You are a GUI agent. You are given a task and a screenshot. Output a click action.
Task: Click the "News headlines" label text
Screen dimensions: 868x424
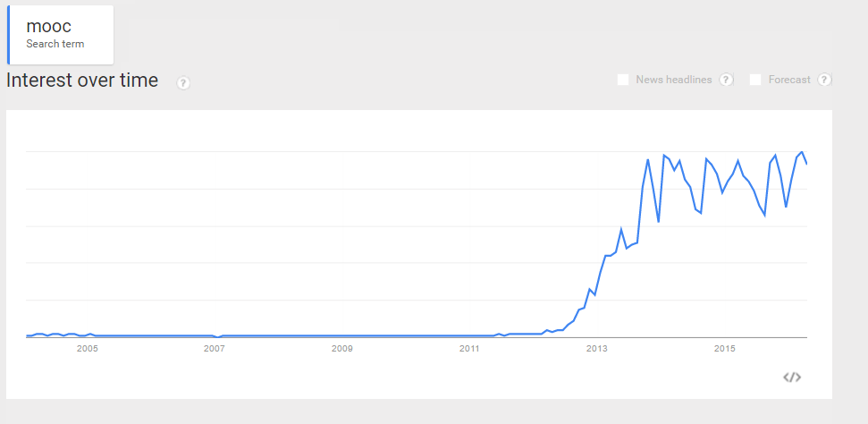point(674,80)
